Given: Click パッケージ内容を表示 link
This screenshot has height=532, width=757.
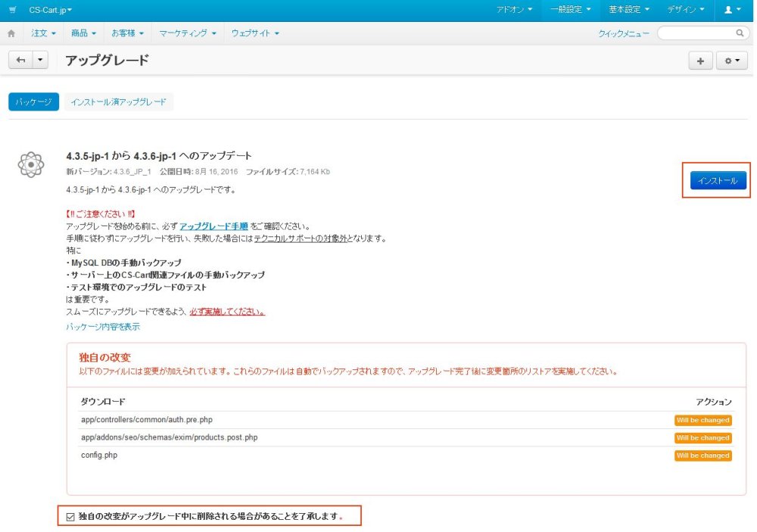Looking at the screenshot, I should (x=103, y=327).
